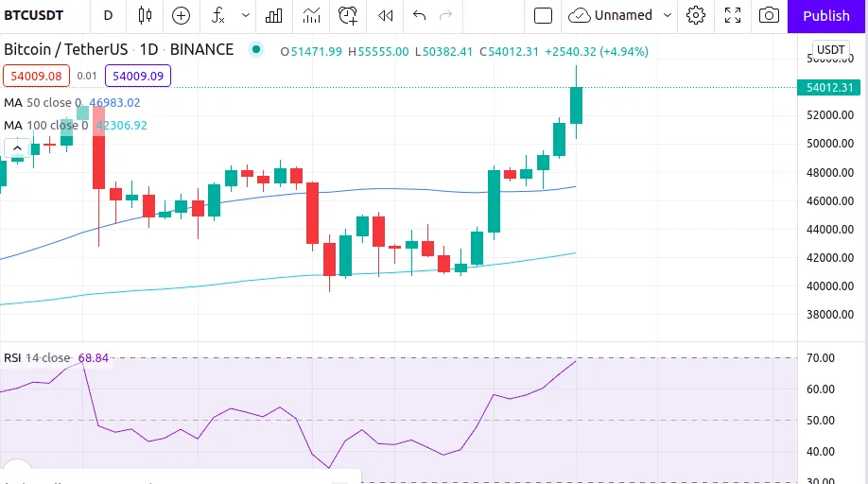This screenshot has width=868, height=484.
Task: Open the indicator templates bar chart icon
Action: [x=273, y=15]
